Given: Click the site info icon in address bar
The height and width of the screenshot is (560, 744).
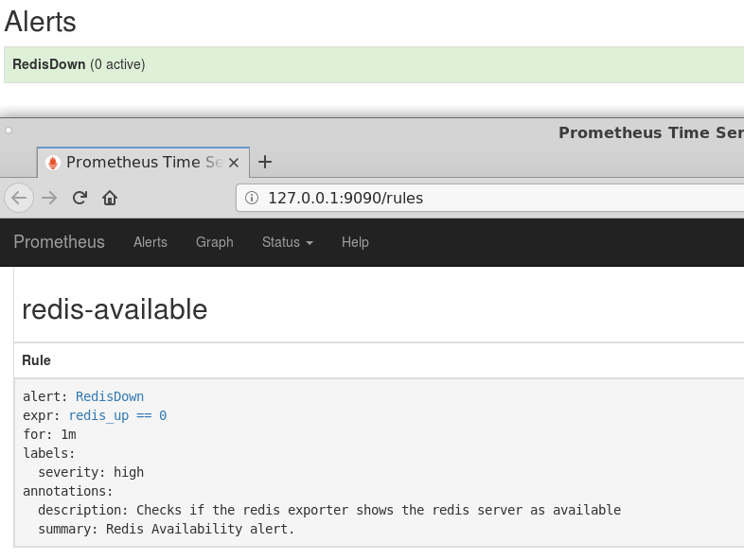Looking at the screenshot, I should [252, 198].
